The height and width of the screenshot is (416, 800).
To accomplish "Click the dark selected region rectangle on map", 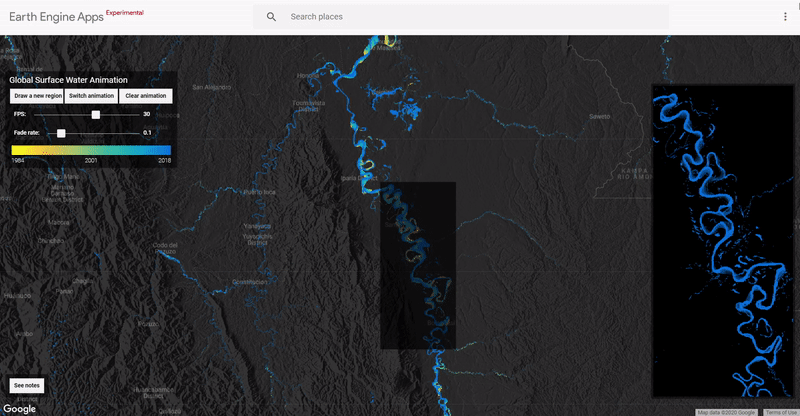I will pos(418,265).
